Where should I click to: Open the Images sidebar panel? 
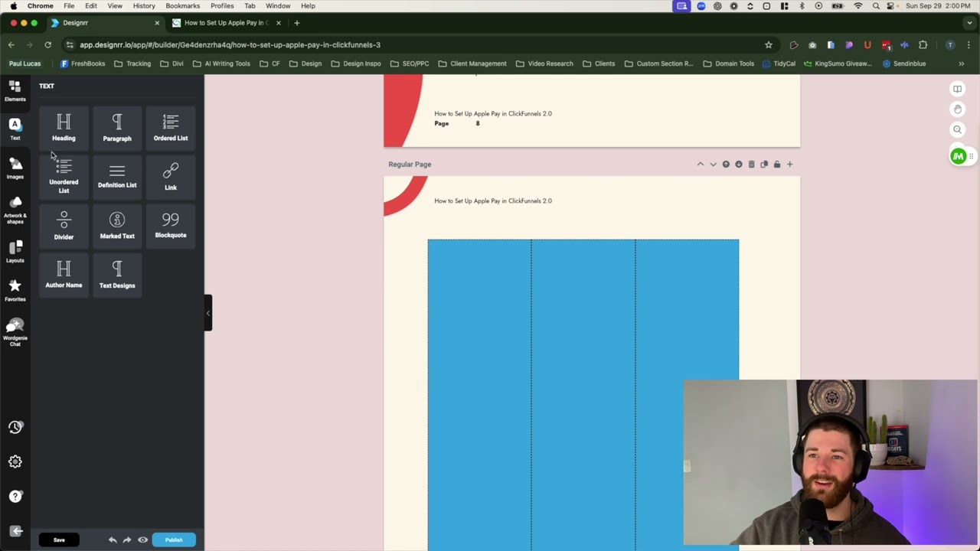[15, 168]
